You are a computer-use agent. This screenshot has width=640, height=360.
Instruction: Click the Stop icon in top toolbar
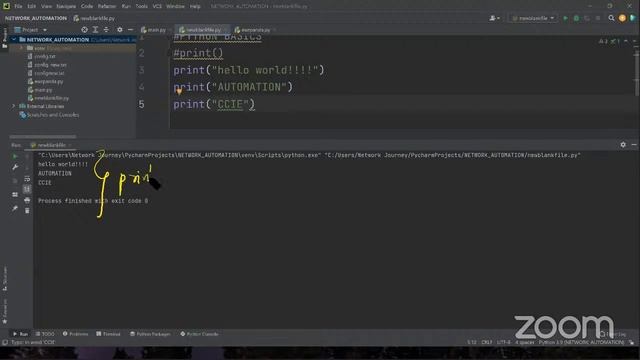(x=598, y=18)
